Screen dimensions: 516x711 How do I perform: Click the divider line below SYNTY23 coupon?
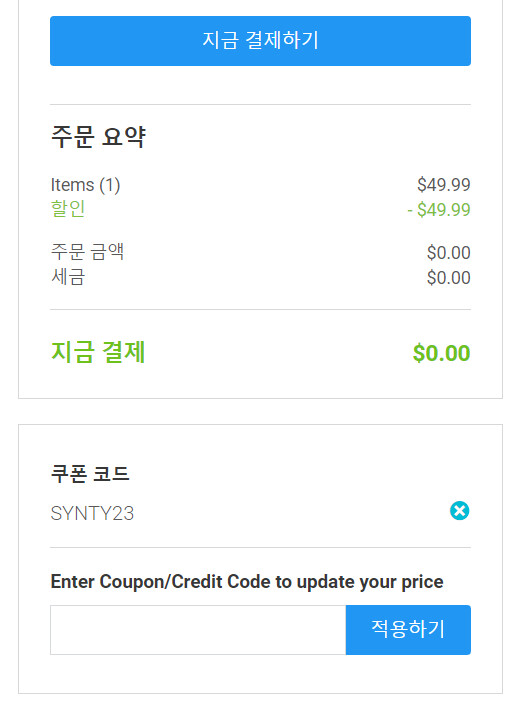point(260,547)
